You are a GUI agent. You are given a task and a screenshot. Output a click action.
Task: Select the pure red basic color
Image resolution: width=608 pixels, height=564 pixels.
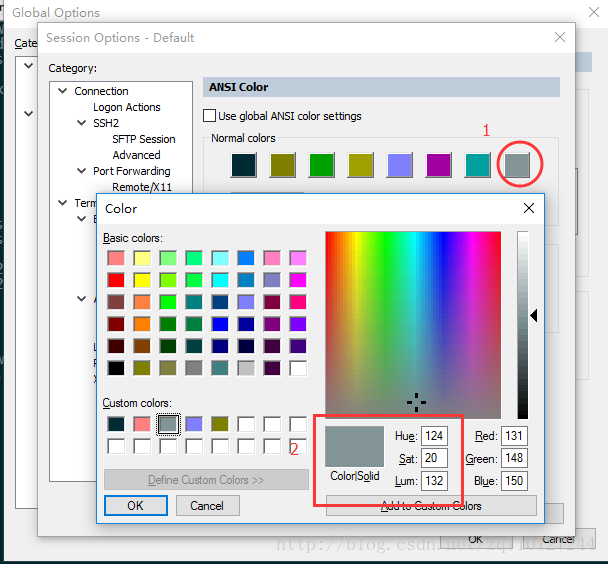pos(116,280)
